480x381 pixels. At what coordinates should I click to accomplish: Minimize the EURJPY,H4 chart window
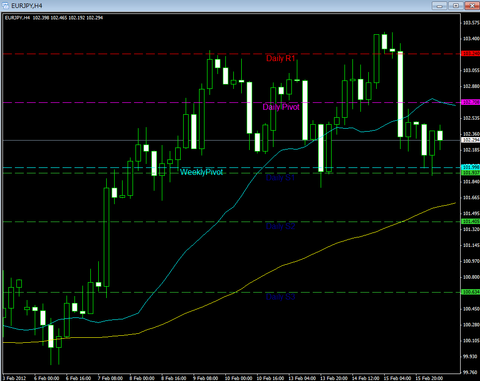point(439,6)
